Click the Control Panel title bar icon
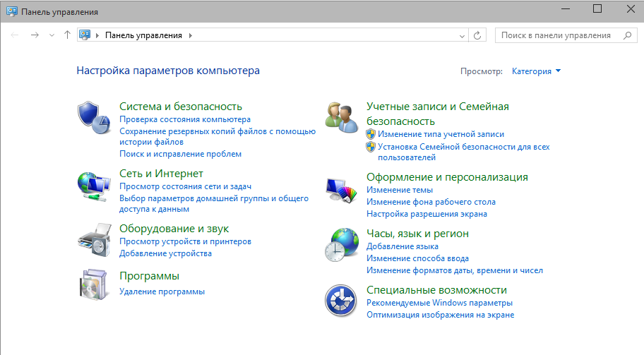This screenshot has height=355, width=644. 12,11
